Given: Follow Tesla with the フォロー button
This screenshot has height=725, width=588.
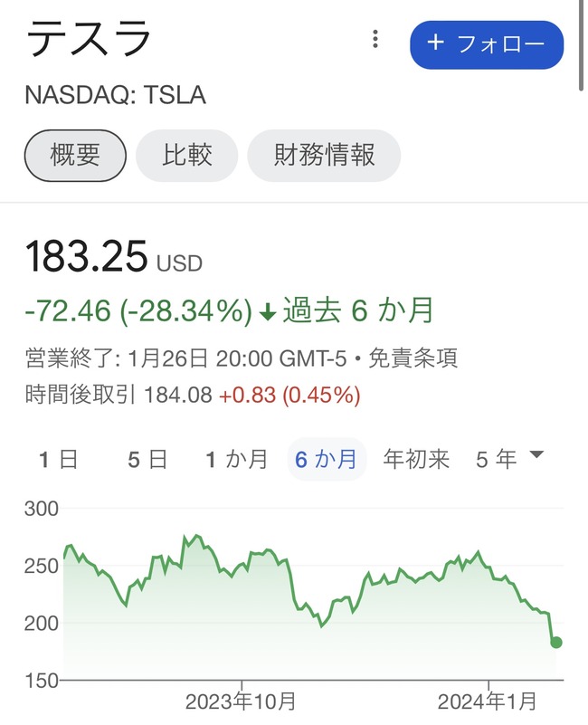Looking at the screenshot, I should point(487,44).
